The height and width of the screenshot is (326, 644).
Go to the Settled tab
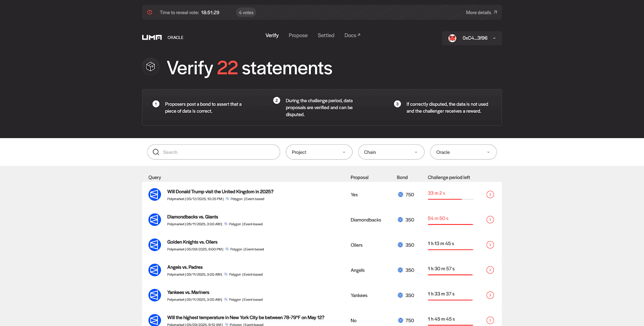pyautogui.click(x=326, y=35)
